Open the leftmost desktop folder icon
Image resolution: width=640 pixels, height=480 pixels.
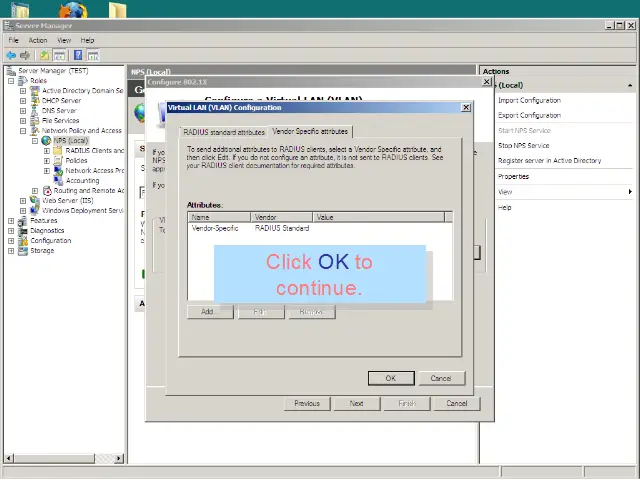pos(20,10)
